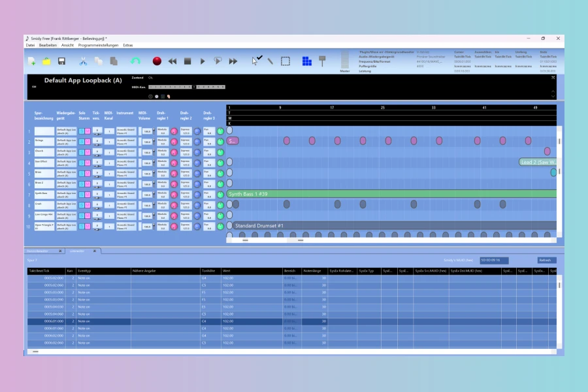The width and height of the screenshot is (588, 392).
Task: Click the Paste icon in toolbar
Action: click(114, 61)
